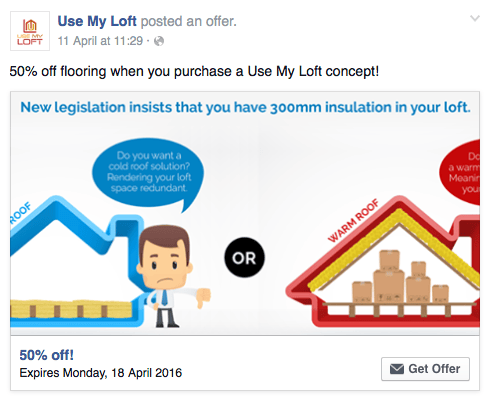Click the 50% off flooring post text
The image size is (489, 399).
(194, 71)
